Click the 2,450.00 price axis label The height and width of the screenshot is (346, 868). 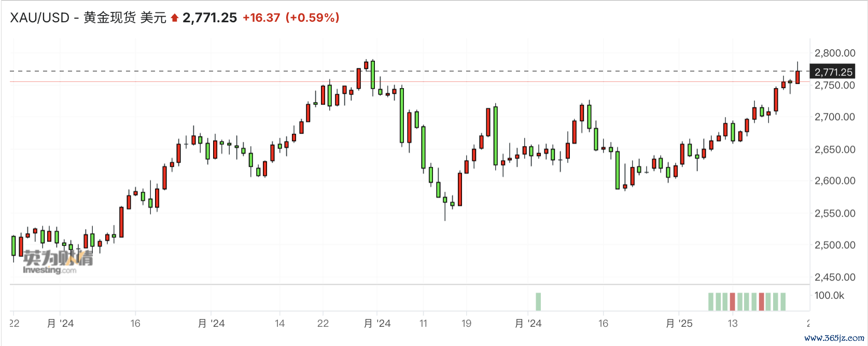pos(835,277)
